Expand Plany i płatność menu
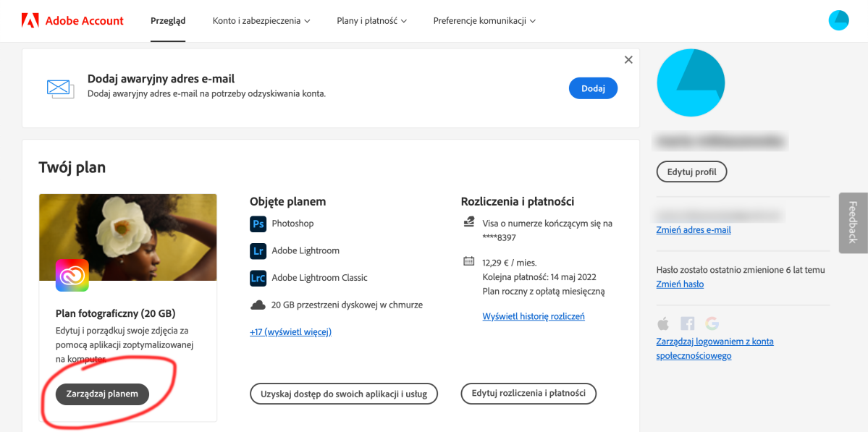Screen dimensions: 868x432 [372, 21]
